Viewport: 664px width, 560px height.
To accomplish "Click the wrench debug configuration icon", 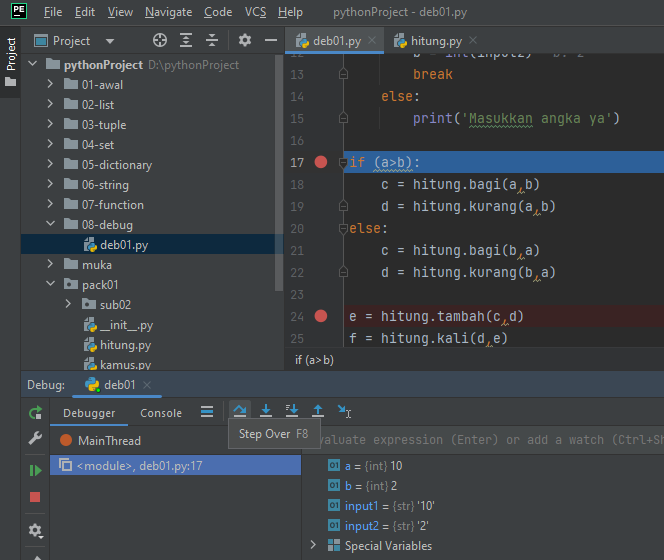I will point(35,438).
